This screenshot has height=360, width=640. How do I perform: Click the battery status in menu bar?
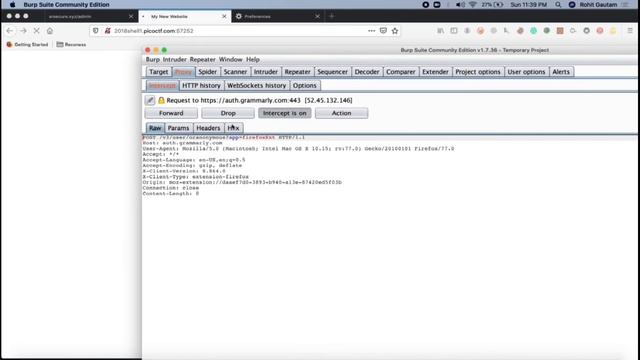(x=492, y=4)
